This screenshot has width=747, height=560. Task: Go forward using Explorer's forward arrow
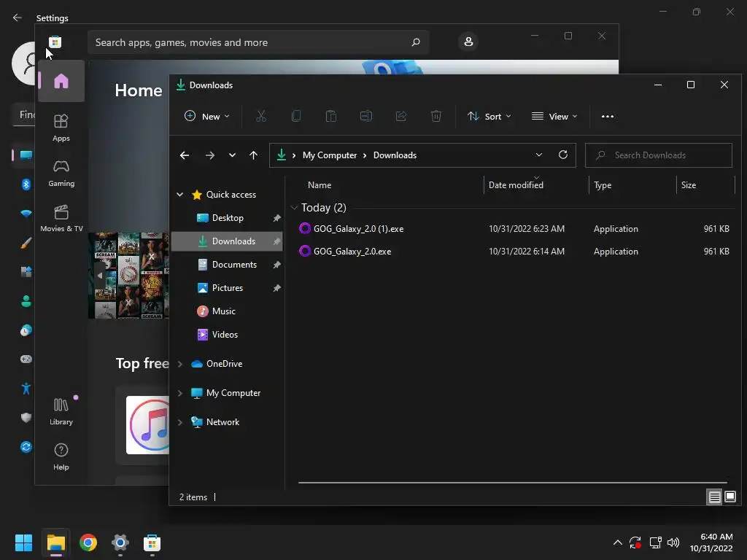point(209,155)
